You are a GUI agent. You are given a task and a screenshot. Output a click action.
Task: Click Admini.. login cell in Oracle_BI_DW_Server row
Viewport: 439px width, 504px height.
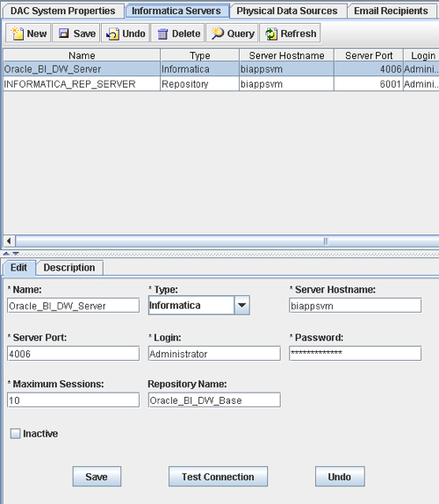(421, 68)
